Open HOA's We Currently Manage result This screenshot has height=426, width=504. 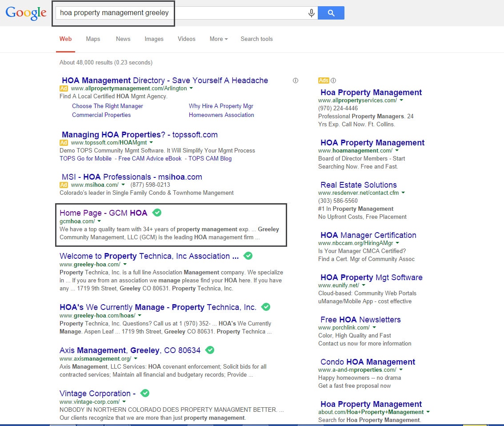click(x=158, y=307)
